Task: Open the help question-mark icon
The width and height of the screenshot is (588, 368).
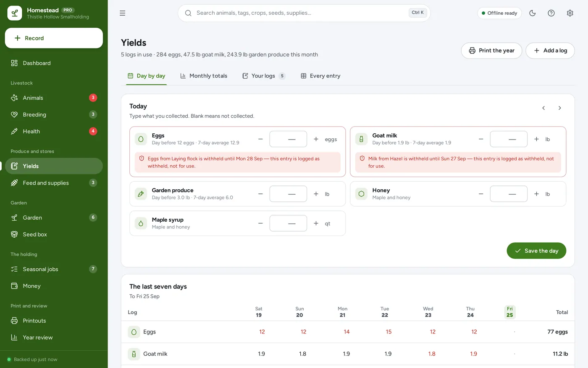Action: click(x=551, y=13)
